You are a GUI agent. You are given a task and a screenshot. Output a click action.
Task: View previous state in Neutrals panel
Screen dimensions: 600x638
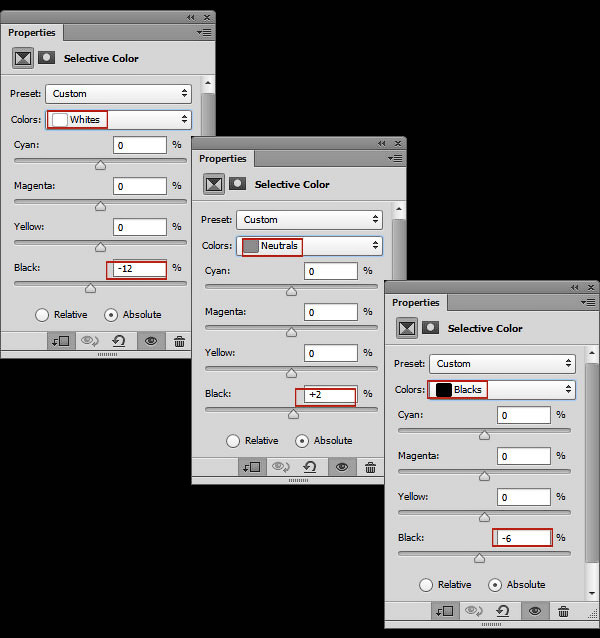click(281, 467)
